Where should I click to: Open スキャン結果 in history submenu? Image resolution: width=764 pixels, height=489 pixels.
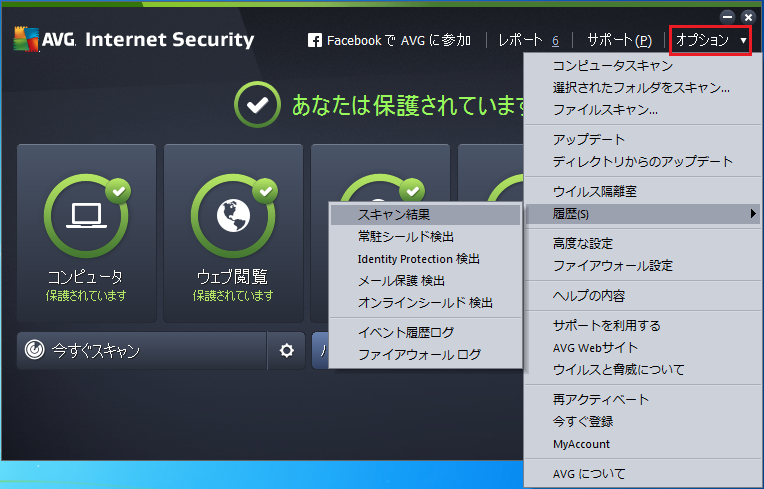[425, 215]
